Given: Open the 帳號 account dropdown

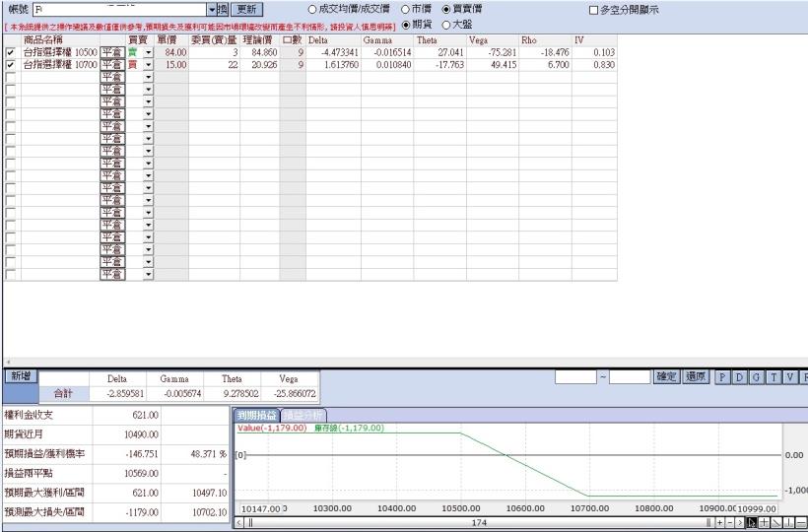Looking at the screenshot, I should click(x=211, y=9).
